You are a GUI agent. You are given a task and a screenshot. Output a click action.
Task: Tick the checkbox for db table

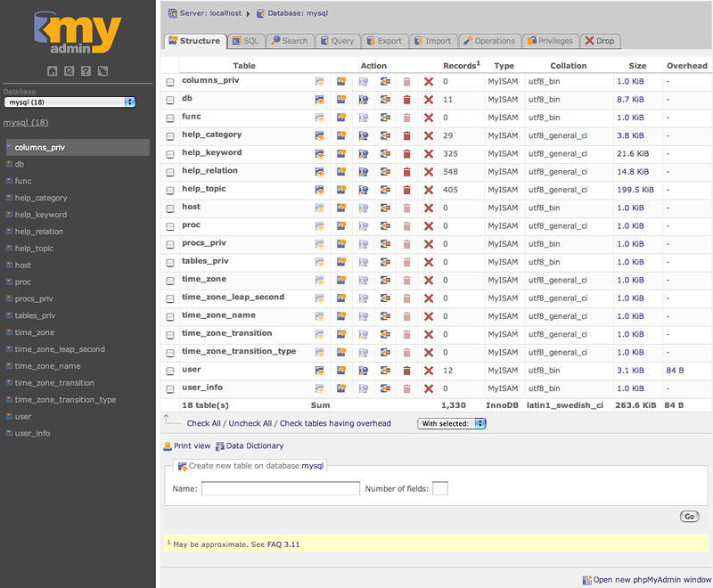(x=170, y=100)
